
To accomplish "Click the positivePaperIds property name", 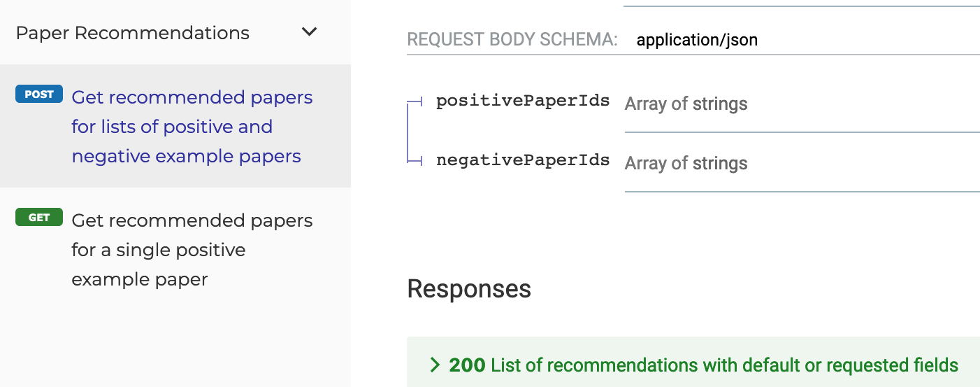I will (523, 101).
